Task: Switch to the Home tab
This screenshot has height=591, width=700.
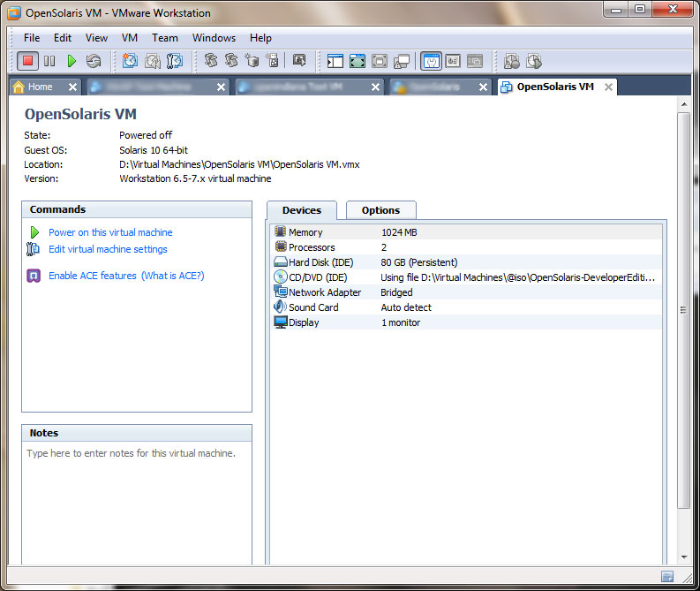Action: tap(40, 87)
